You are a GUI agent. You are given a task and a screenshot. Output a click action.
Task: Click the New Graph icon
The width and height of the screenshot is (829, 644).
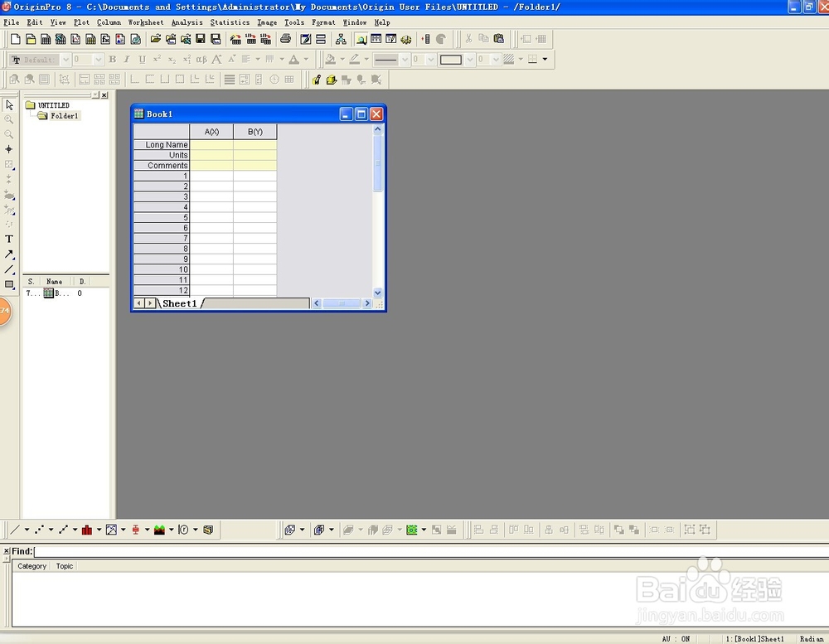(x=75, y=39)
